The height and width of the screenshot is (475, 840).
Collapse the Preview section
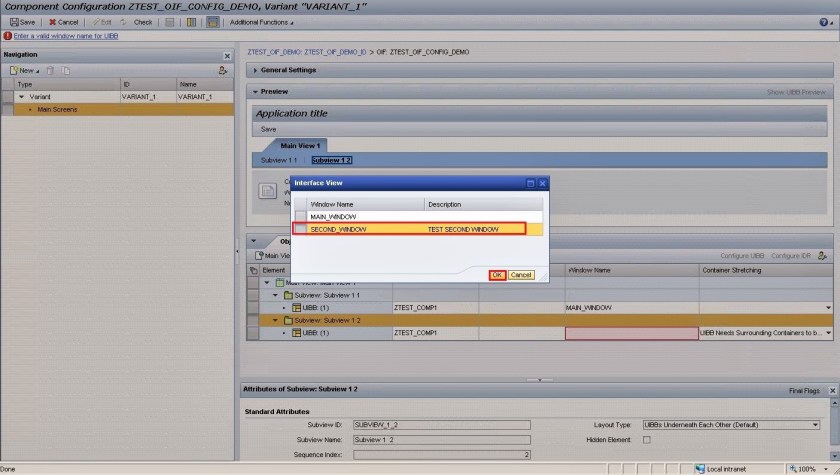coord(255,92)
